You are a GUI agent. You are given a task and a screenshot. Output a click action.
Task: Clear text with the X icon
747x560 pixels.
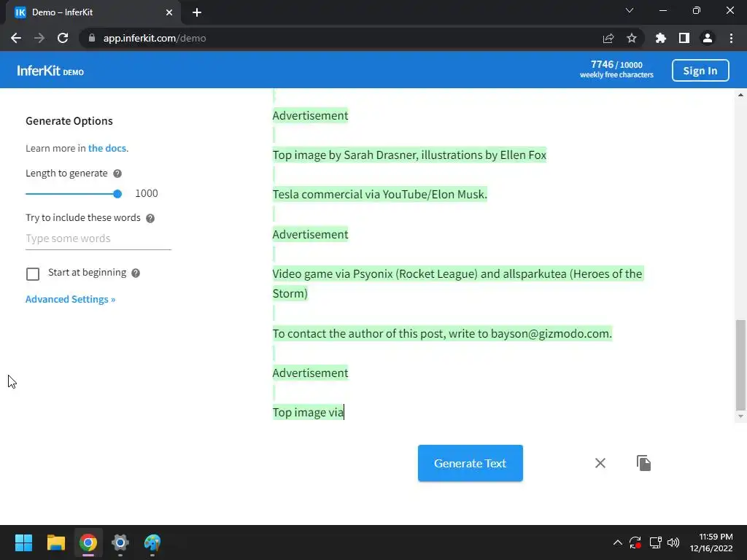[x=600, y=463]
